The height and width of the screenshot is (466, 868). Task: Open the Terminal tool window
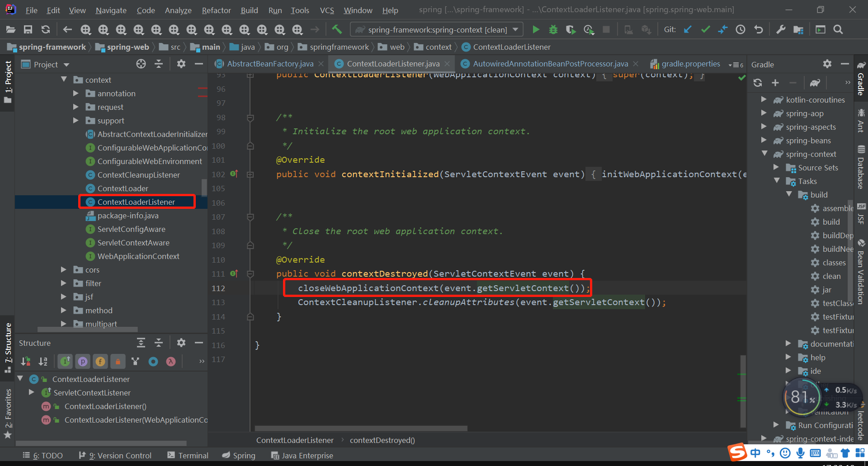(188, 455)
